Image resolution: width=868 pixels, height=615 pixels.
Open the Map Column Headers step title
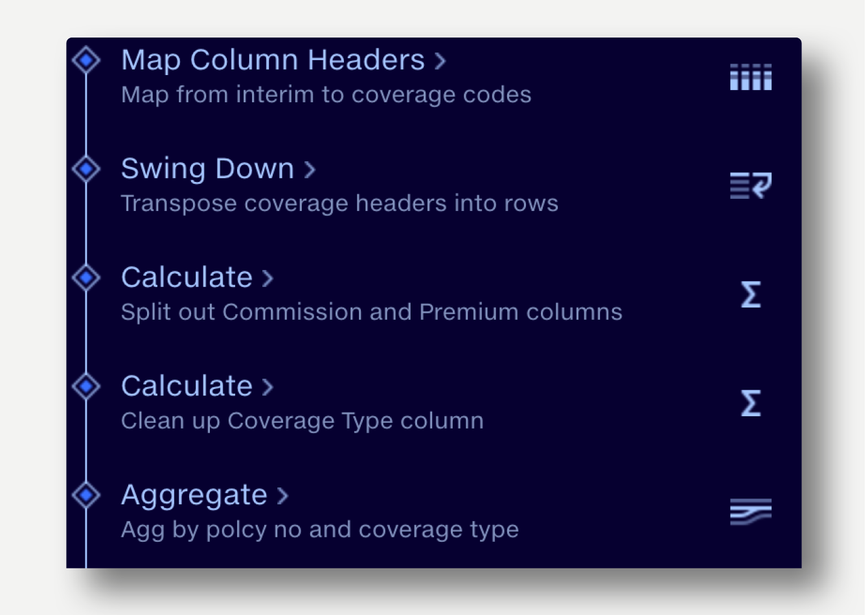(273, 60)
